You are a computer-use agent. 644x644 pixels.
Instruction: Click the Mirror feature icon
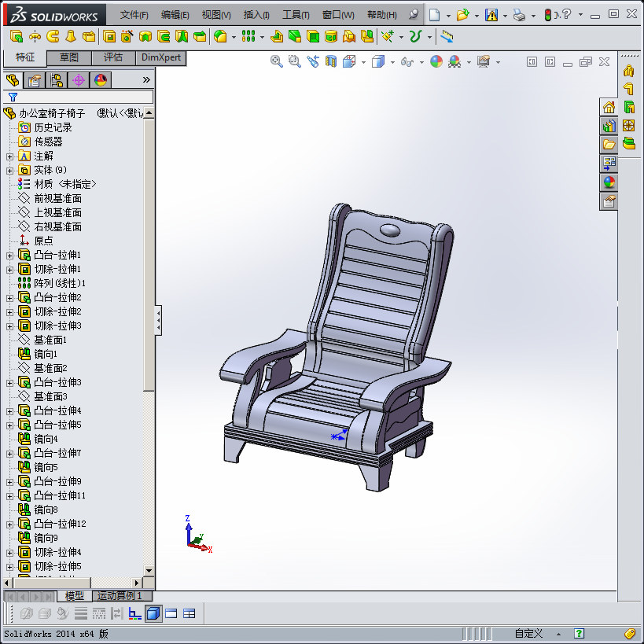[x=367, y=36]
